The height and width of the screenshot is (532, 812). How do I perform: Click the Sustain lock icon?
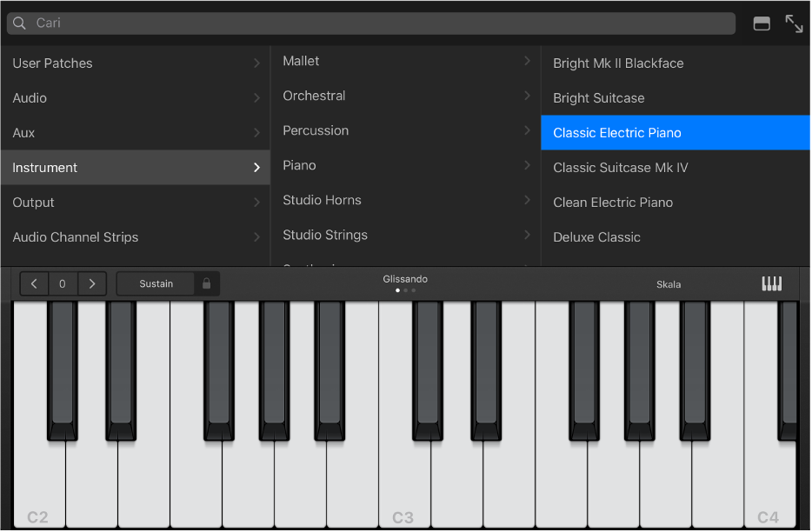[206, 283]
